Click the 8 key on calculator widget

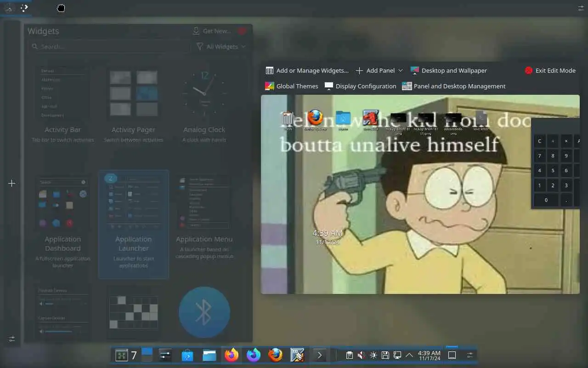[553, 156]
